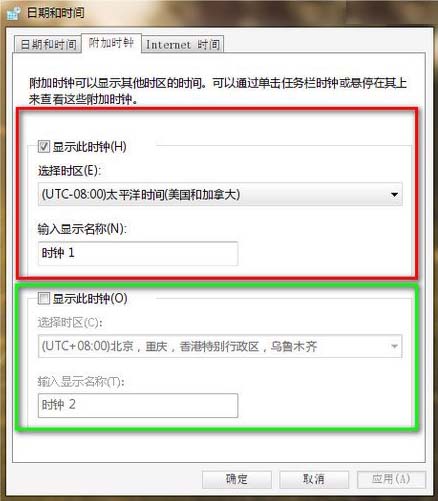
Task: Click the arrow of the second time zone combo box
Action: click(394, 346)
